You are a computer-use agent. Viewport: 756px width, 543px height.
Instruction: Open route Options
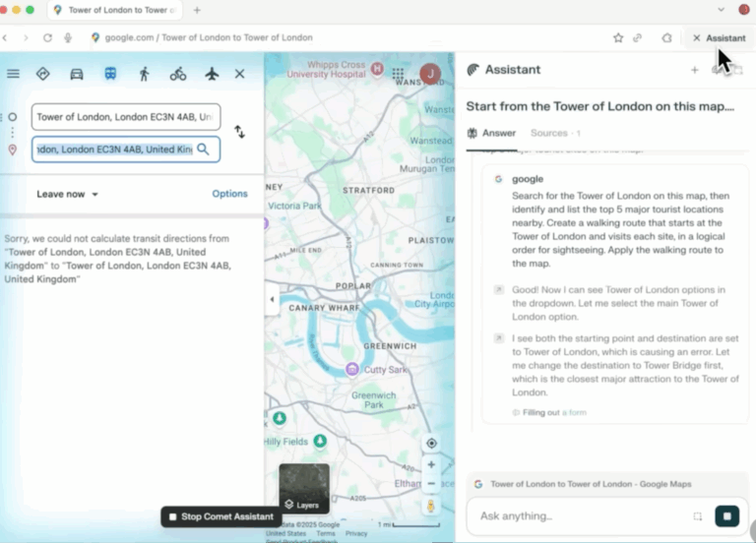229,194
